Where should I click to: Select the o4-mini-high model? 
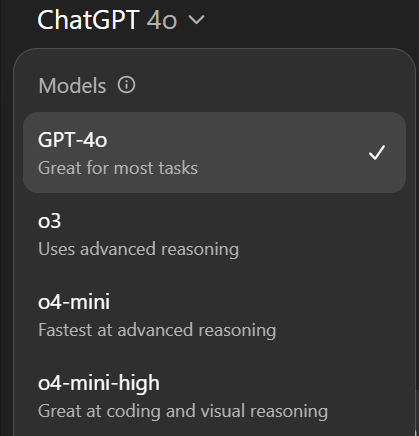coord(214,397)
